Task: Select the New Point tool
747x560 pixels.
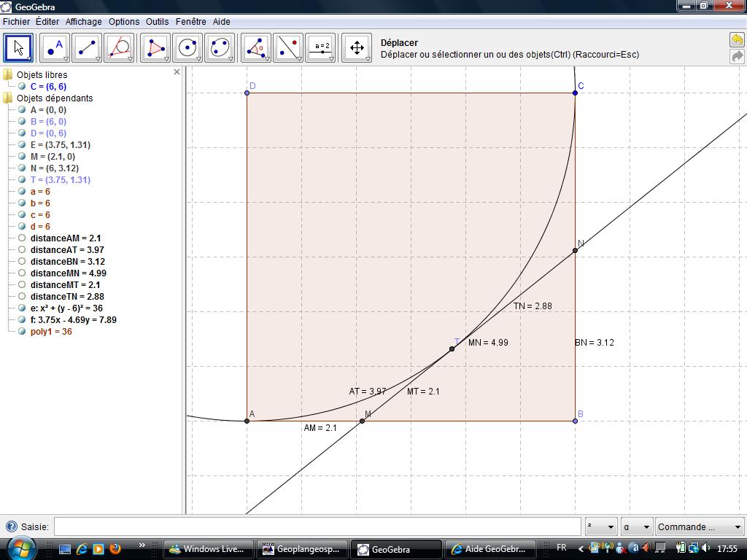Action: point(54,48)
